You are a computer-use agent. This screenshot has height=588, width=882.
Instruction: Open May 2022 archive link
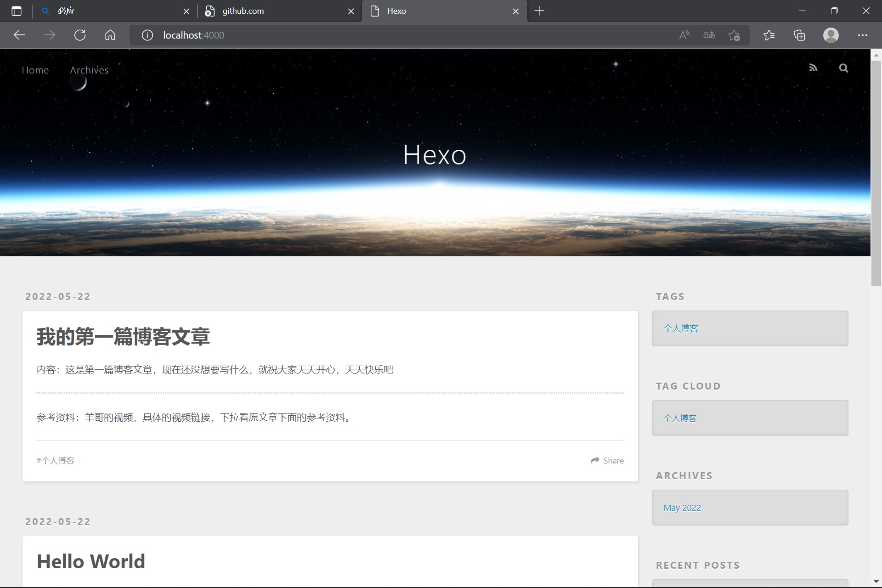tap(682, 508)
